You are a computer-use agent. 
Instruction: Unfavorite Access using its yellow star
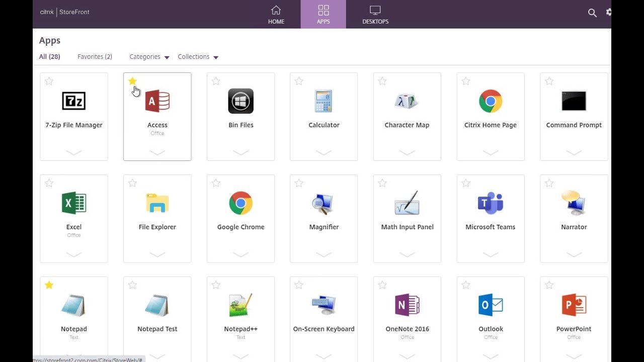point(132,81)
